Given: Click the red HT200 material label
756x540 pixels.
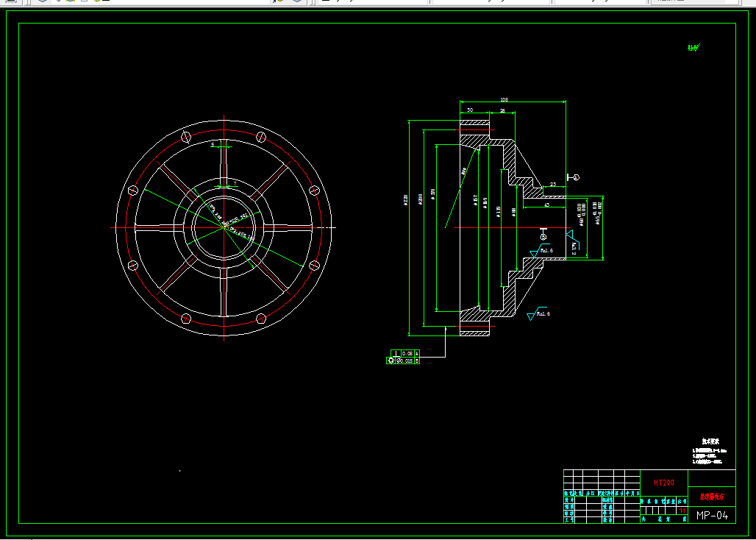Looking at the screenshot, I should click(664, 483).
